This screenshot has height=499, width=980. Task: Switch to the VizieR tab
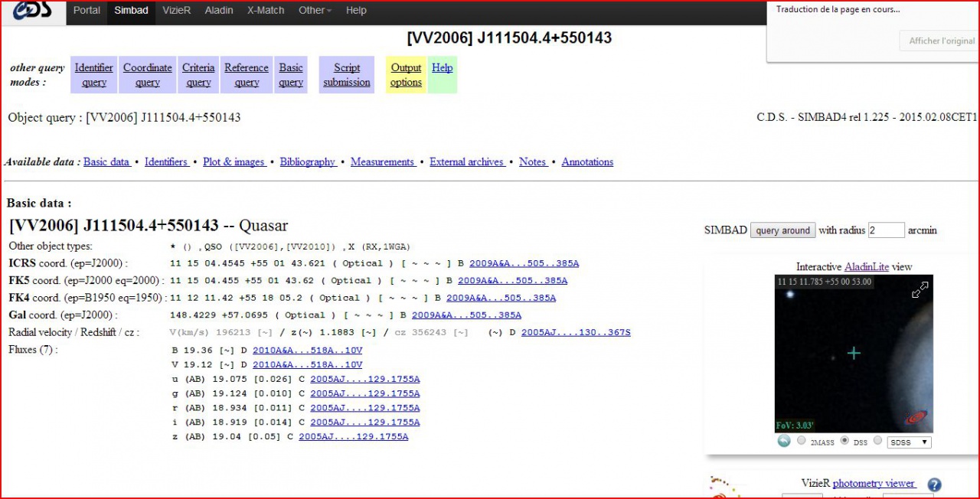click(x=176, y=10)
